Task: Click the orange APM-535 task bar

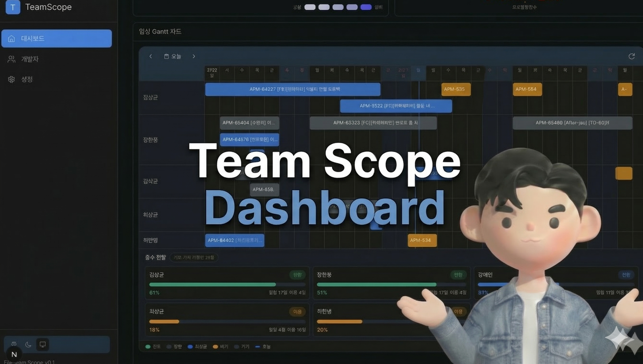Action: tap(456, 89)
